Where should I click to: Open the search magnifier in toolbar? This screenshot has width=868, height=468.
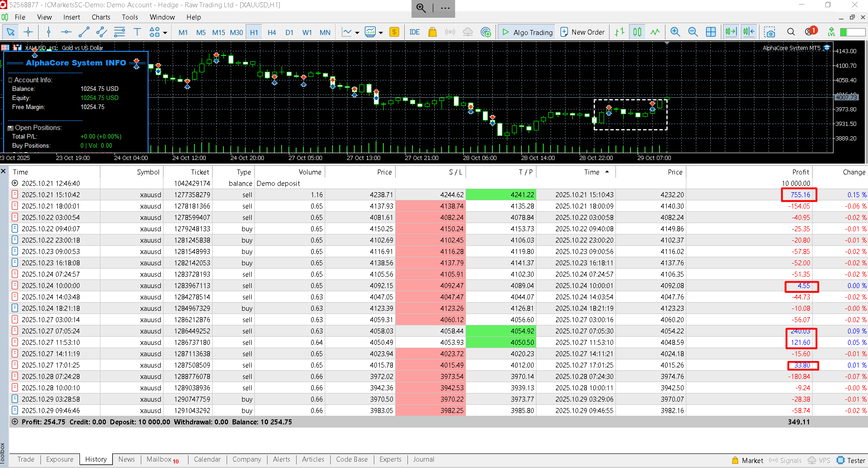[791, 32]
